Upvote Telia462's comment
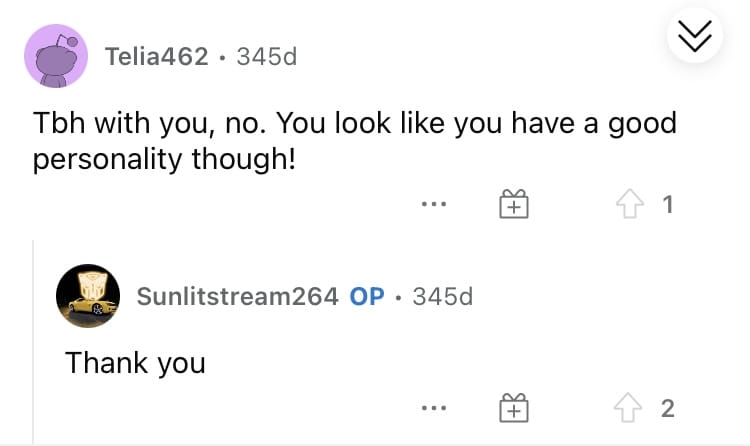 click(x=629, y=204)
